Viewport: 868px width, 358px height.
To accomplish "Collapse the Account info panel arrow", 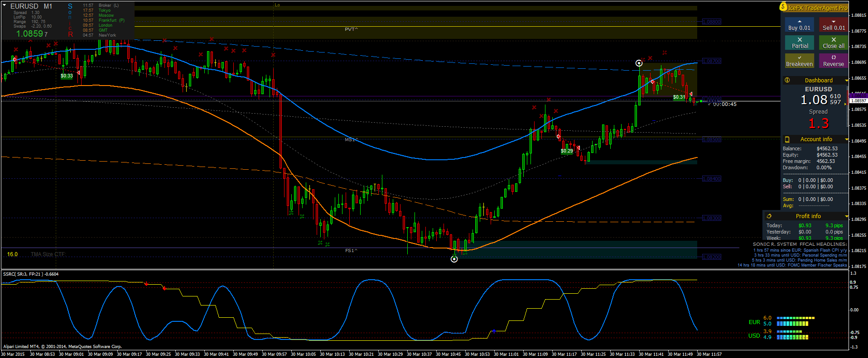I will pyautogui.click(x=846, y=139).
